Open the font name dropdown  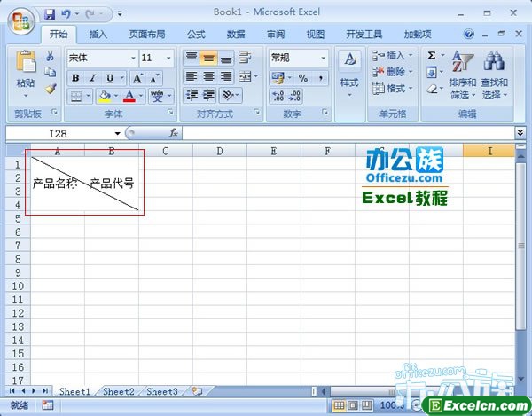coord(133,58)
